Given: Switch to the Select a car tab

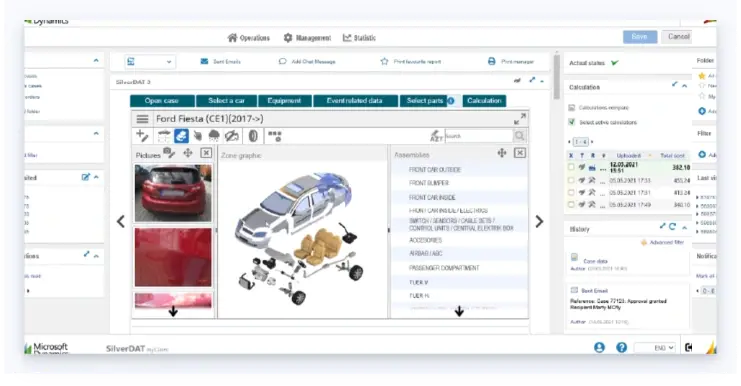Looking at the screenshot, I should click(226, 101).
